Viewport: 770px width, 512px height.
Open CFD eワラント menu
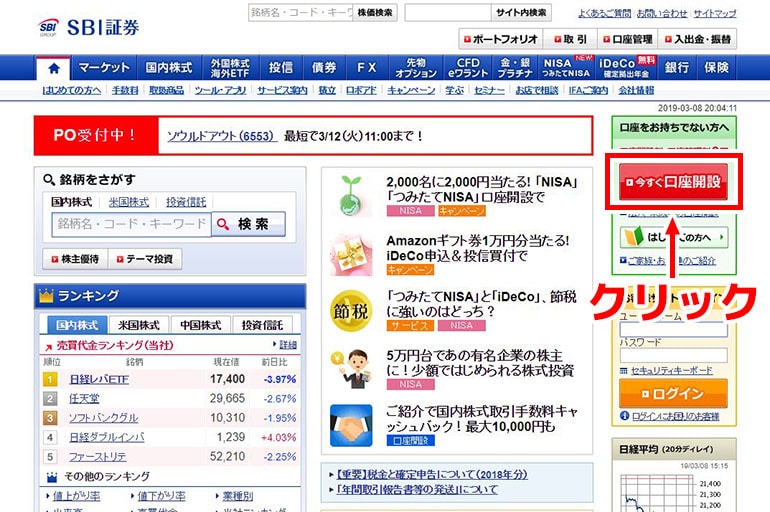[468, 68]
